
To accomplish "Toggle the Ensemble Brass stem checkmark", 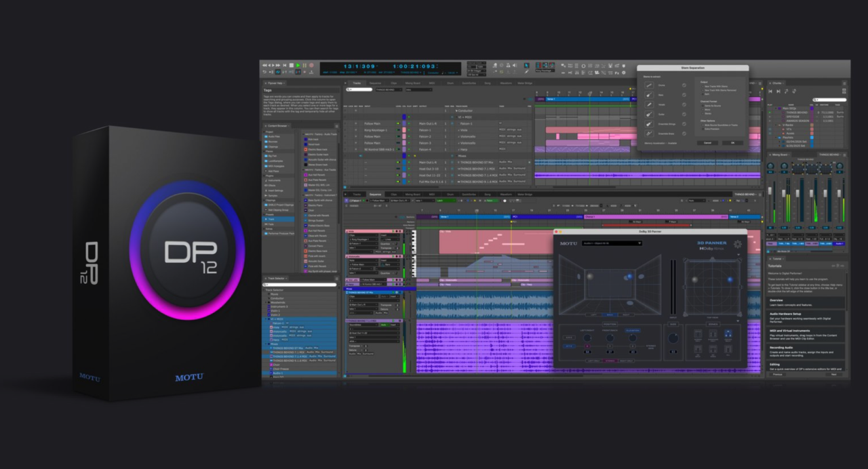I will [684, 134].
